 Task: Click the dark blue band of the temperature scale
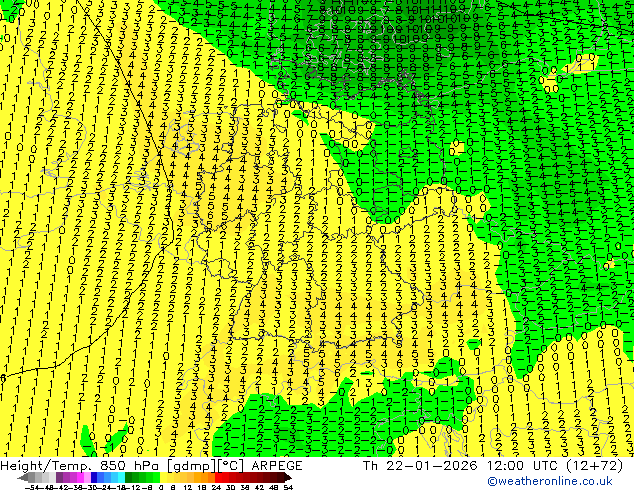(x=94, y=477)
